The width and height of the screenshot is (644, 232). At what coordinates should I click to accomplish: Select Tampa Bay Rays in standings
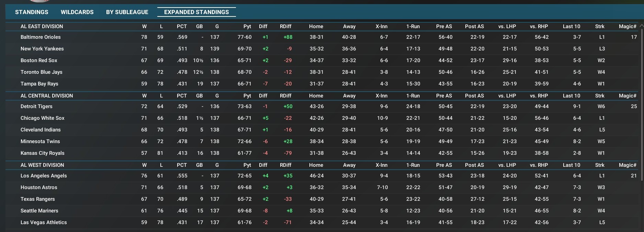tap(39, 84)
